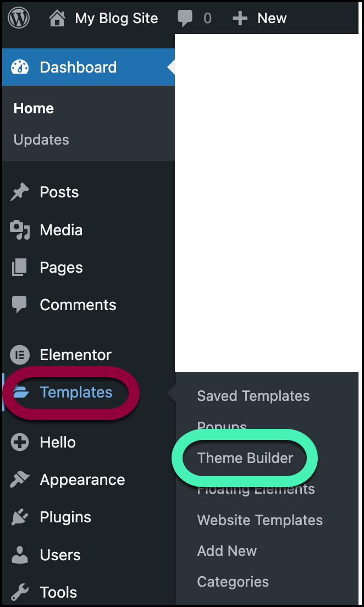Visit My Blog Site from admin bar
This screenshot has height=607, width=364.
coord(116,19)
